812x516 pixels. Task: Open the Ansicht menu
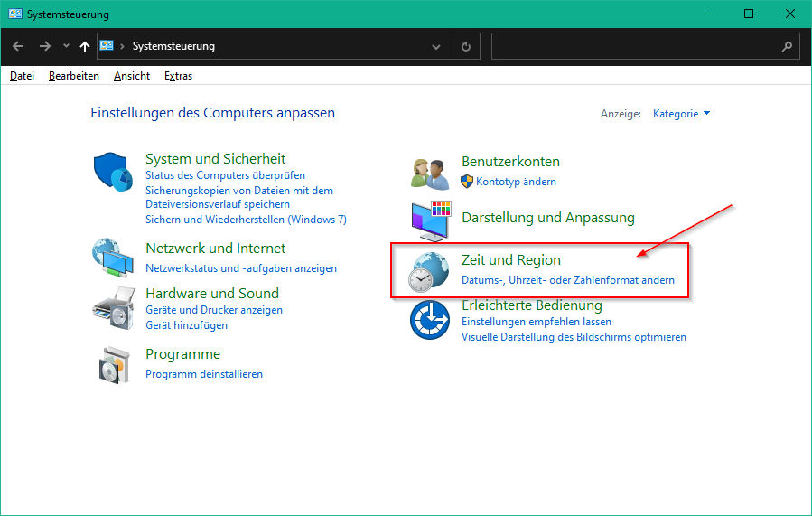pos(132,76)
